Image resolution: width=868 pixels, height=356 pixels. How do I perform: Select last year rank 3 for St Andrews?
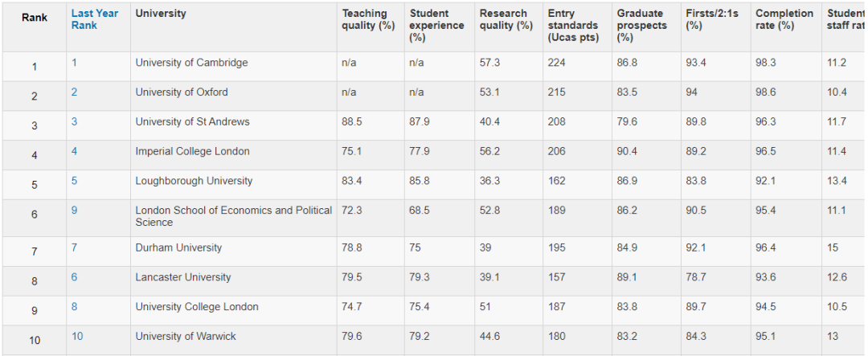click(74, 122)
